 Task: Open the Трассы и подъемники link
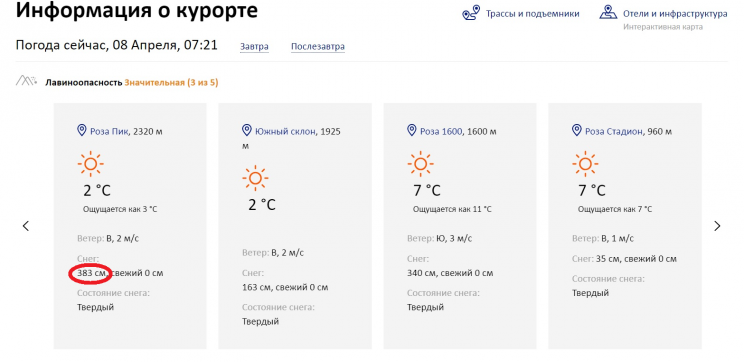532,14
